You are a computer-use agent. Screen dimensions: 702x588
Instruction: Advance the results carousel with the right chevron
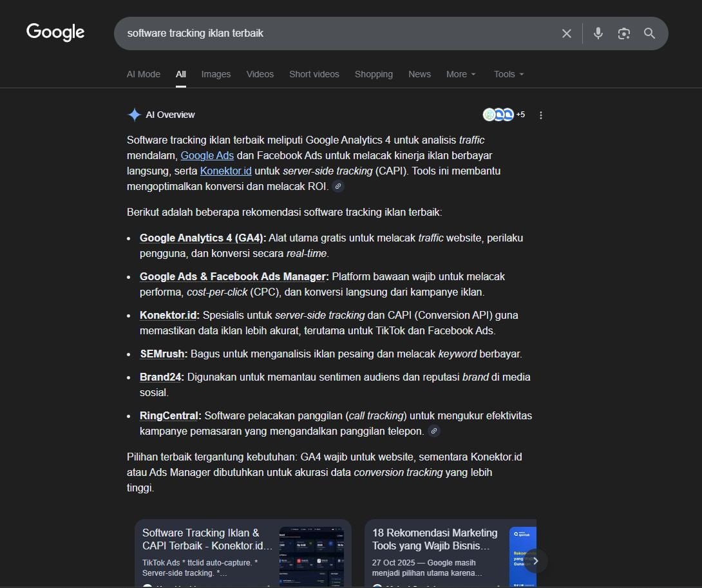click(535, 560)
